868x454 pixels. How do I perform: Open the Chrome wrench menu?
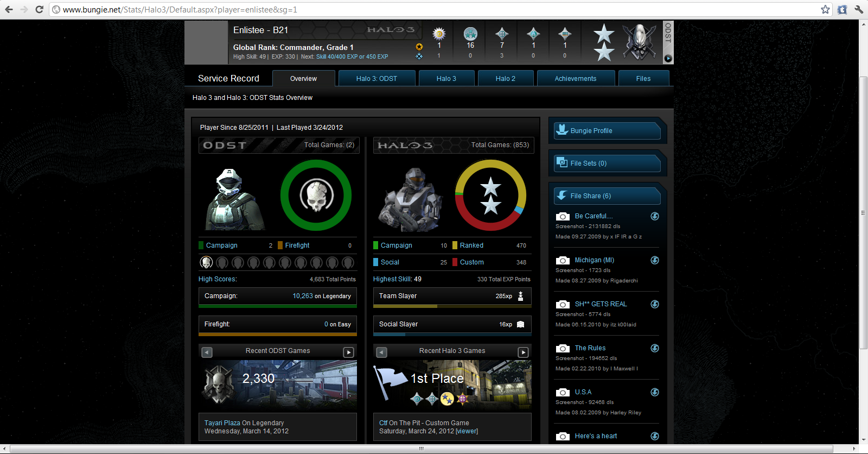point(859,9)
